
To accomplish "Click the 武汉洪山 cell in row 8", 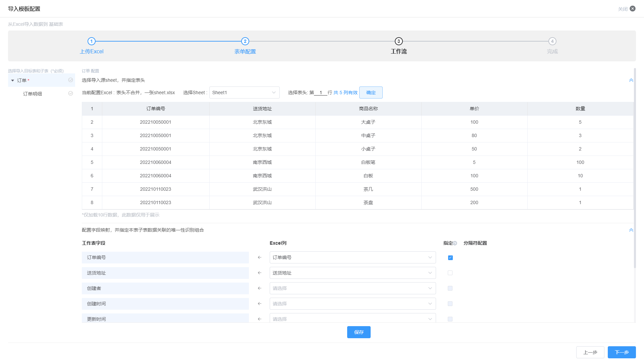I will click(x=262, y=202).
